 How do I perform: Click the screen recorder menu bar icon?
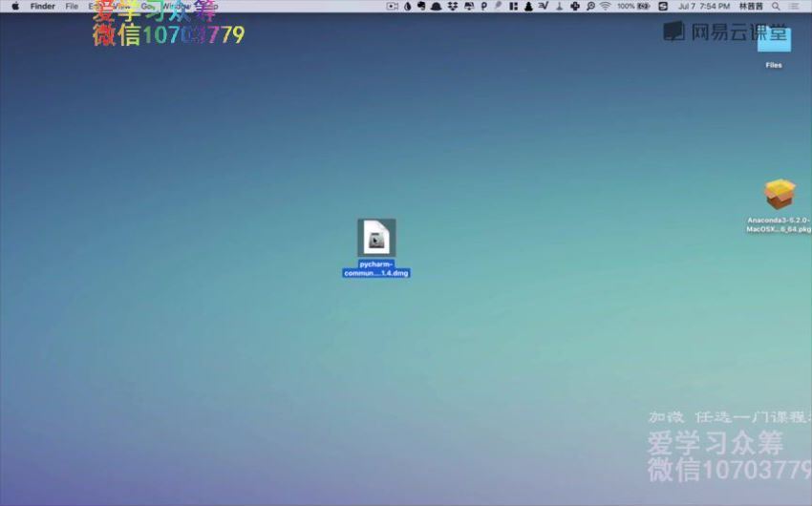point(392,7)
